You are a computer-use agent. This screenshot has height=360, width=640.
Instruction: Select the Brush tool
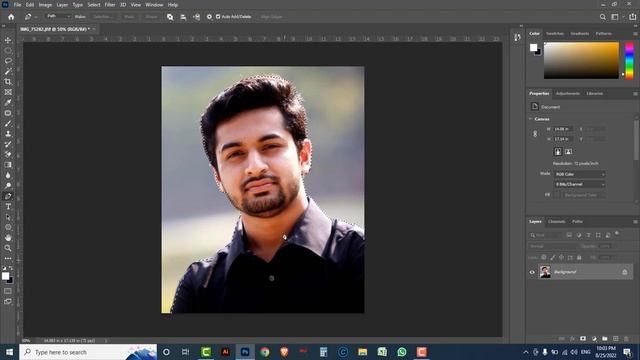pos(8,123)
